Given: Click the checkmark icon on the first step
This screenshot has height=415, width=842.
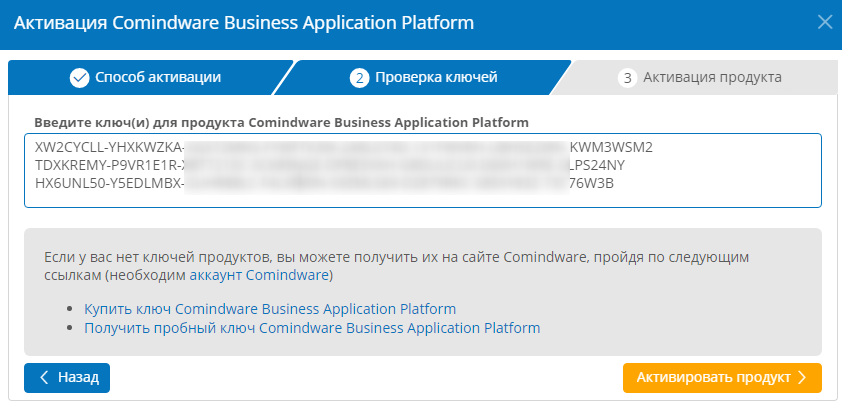Looking at the screenshot, I should (79, 78).
